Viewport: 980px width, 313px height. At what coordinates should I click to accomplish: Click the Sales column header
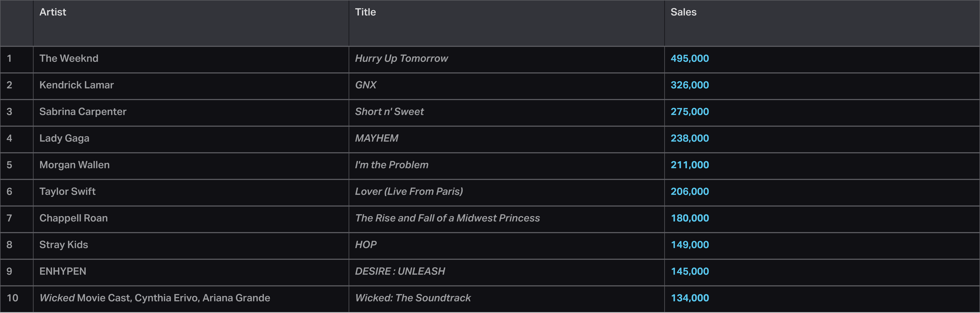click(x=683, y=12)
